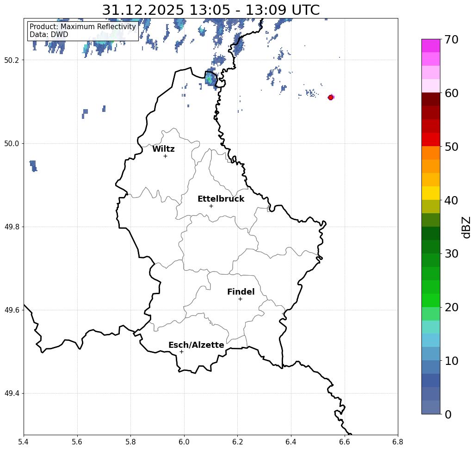The image size is (476, 450).
Task: Select the Wiltz station label
Action: (x=163, y=149)
